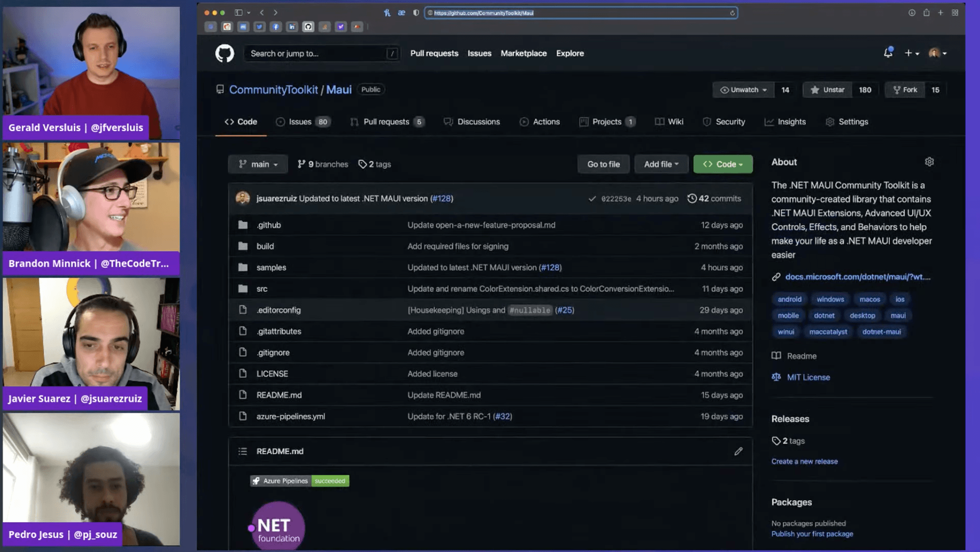Open the MIT License link
This screenshot has width=980, height=552.
808,377
